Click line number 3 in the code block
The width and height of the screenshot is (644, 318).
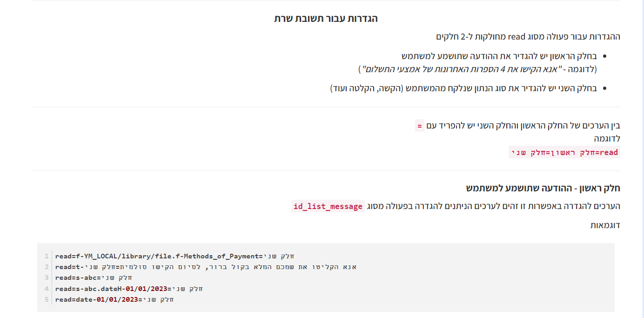pyautogui.click(x=47, y=277)
